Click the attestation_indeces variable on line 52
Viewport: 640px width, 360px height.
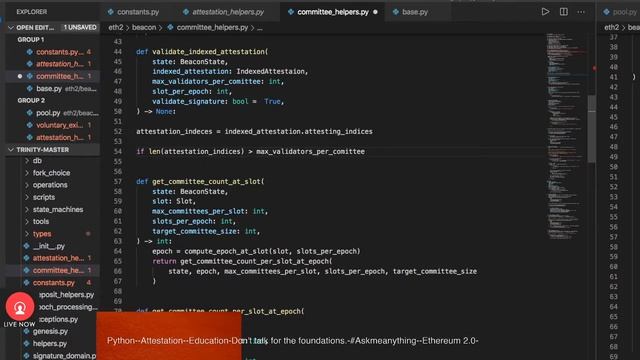point(174,131)
